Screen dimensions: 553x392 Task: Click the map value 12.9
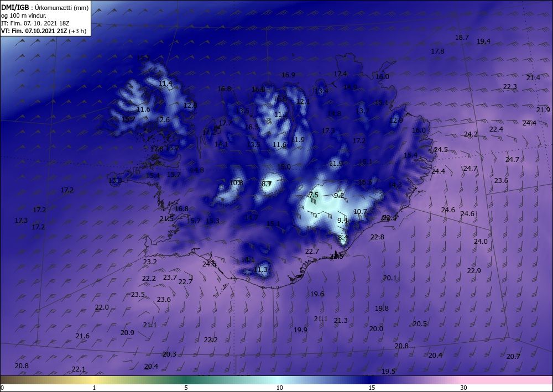pos(397,121)
